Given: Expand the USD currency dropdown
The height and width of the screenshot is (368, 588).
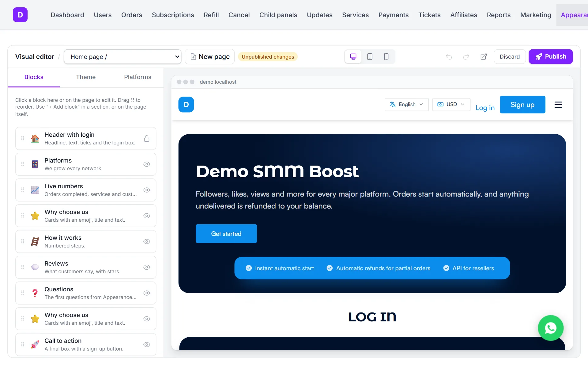Looking at the screenshot, I should 451,105.
